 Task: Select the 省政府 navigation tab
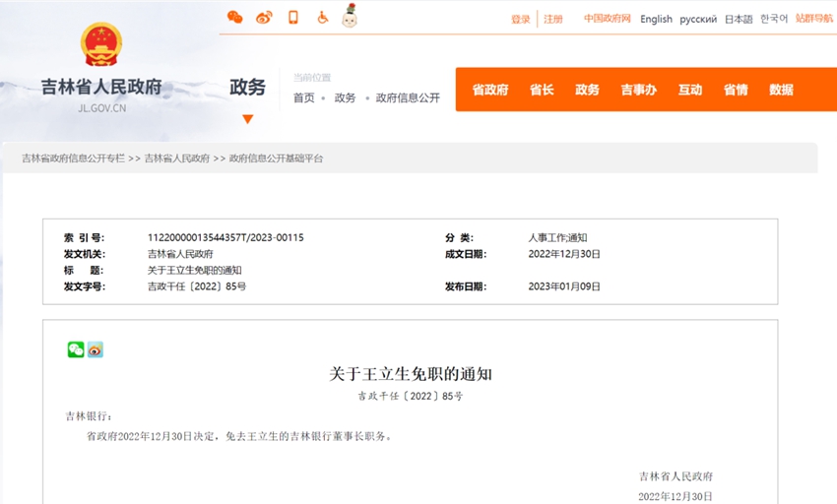pos(490,90)
